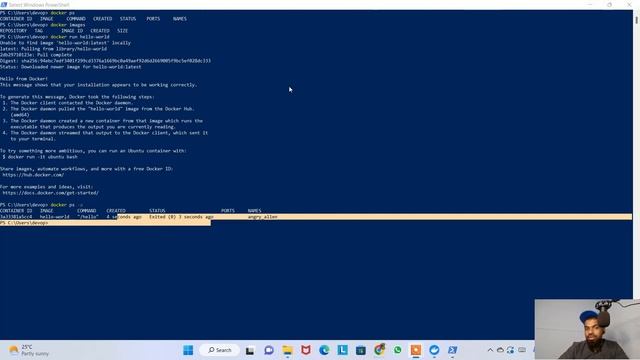
Task: Open File Explorer from the taskbar
Action: (287, 350)
